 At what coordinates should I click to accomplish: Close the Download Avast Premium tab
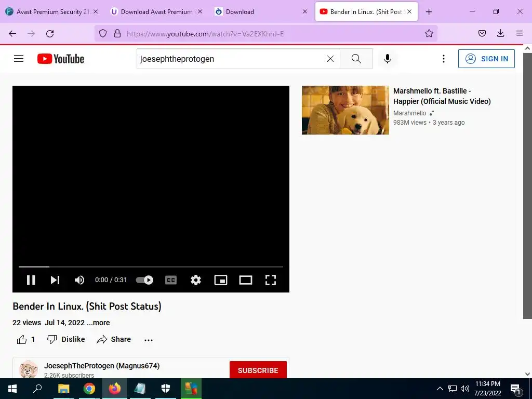(x=200, y=11)
